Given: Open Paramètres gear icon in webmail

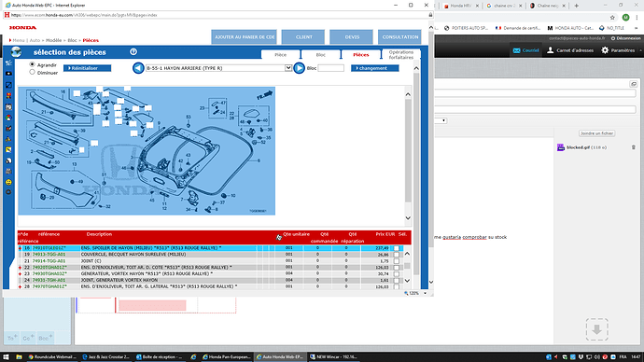Looking at the screenshot, I should pos(605,50).
